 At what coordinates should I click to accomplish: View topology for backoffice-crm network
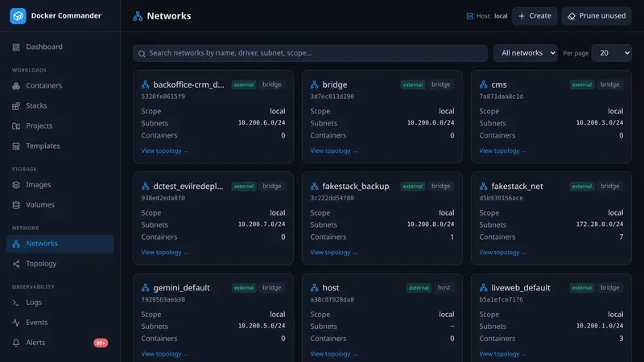pyautogui.click(x=164, y=150)
